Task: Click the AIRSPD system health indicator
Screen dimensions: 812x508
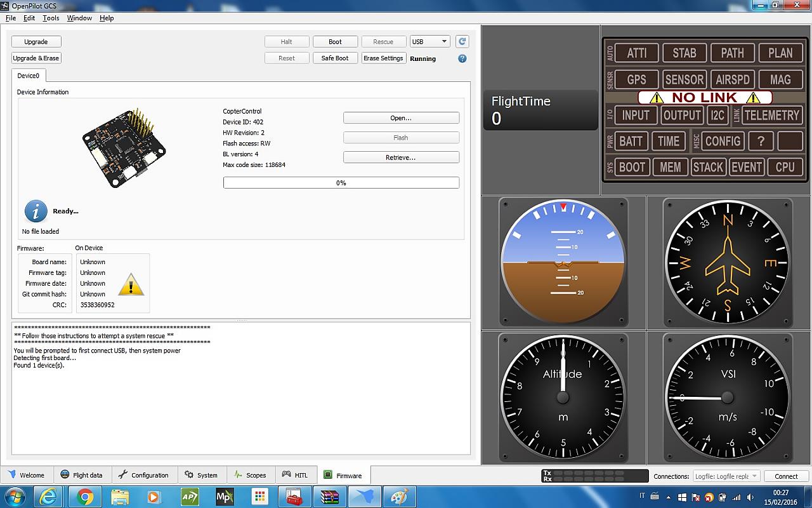Action: (733, 79)
